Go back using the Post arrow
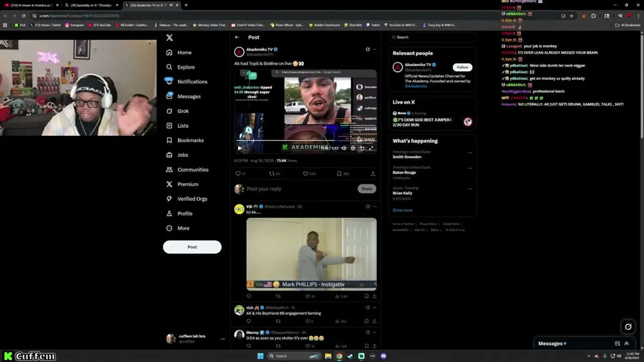The image size is (644, 362). click(237, 37)
